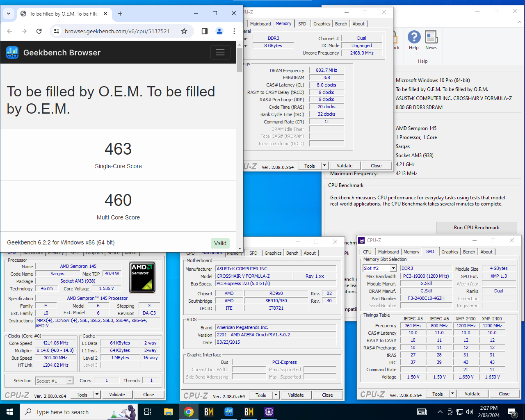Open Help in the Geekbench app
This screenshot has height=420, width=525.
414,40
